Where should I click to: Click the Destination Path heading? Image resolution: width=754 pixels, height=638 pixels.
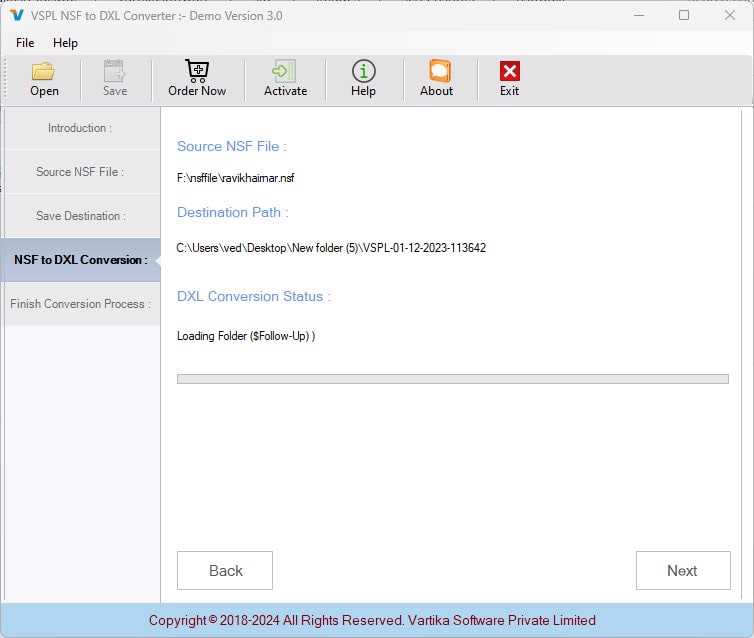(233, 212)
